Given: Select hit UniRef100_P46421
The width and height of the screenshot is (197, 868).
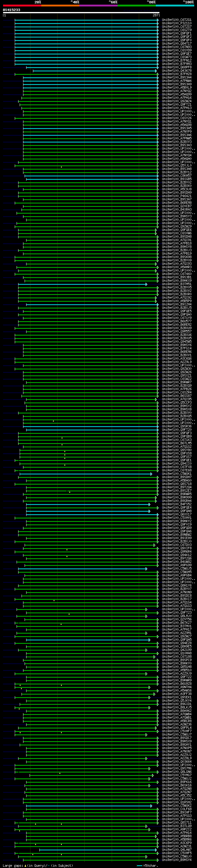Looking at the screenshot, I should pos(177,196).
